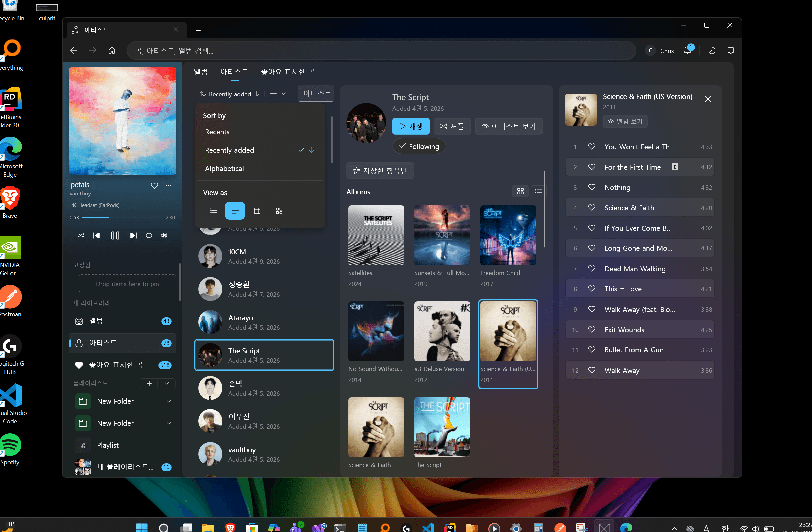Skip to the previous track
This screenshot has width=812, height=532.
pos(97,235)
